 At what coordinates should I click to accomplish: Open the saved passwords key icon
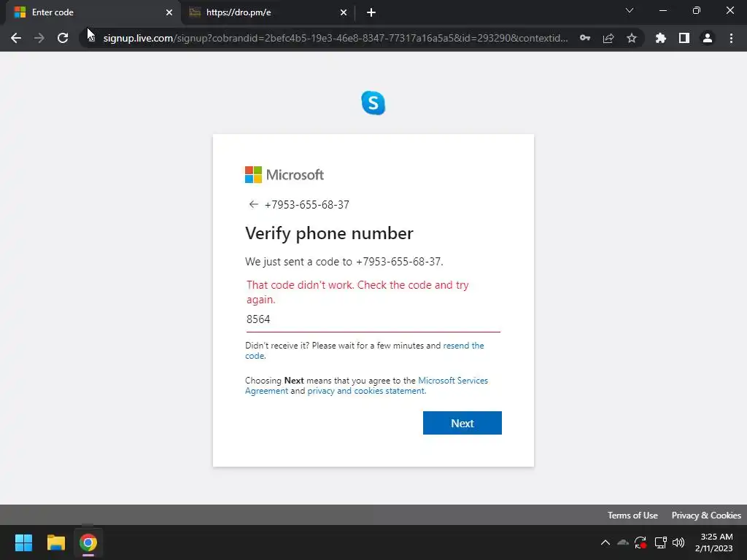coord(585,38)
